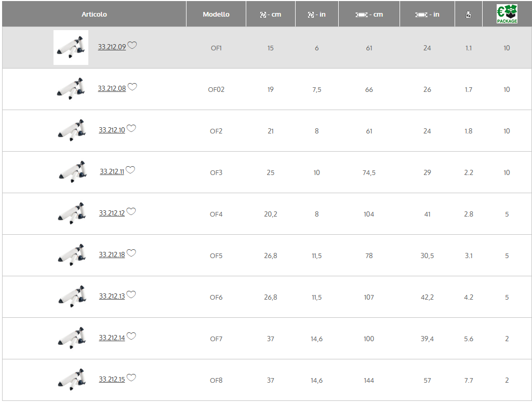The height and width of the screenshot is (403, 532).
Task: Click the Modello column header
Action: click(216, 14)
